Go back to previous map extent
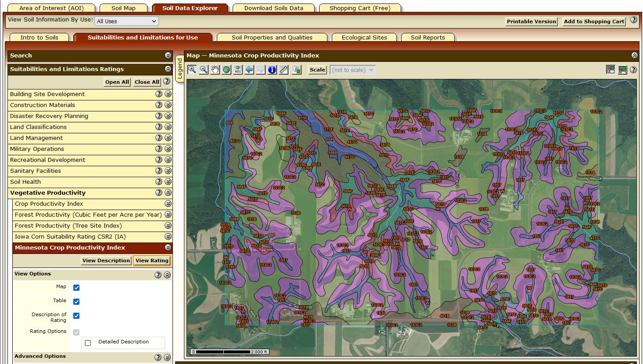Image resolution: width=643 pixels, height=364 pixels. pyautogui.click(x=249, y=70)
